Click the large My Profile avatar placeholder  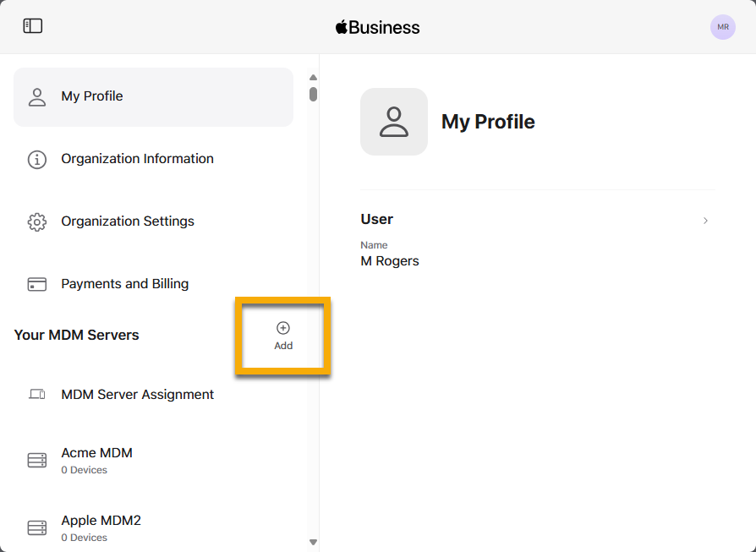pyautogui.click(x=394, y=122)
